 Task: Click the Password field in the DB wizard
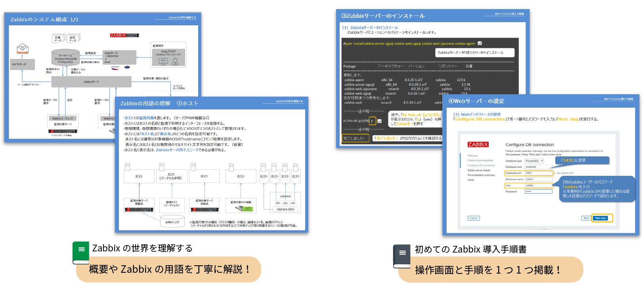tap(538, 191)
